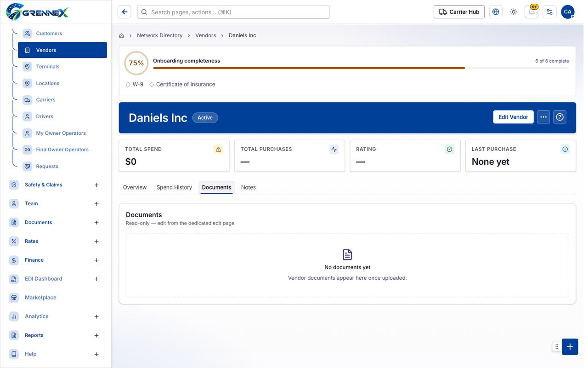588x368 pixels.
Task: Expand the Documents sidebar section
Action: coord(96,223)
